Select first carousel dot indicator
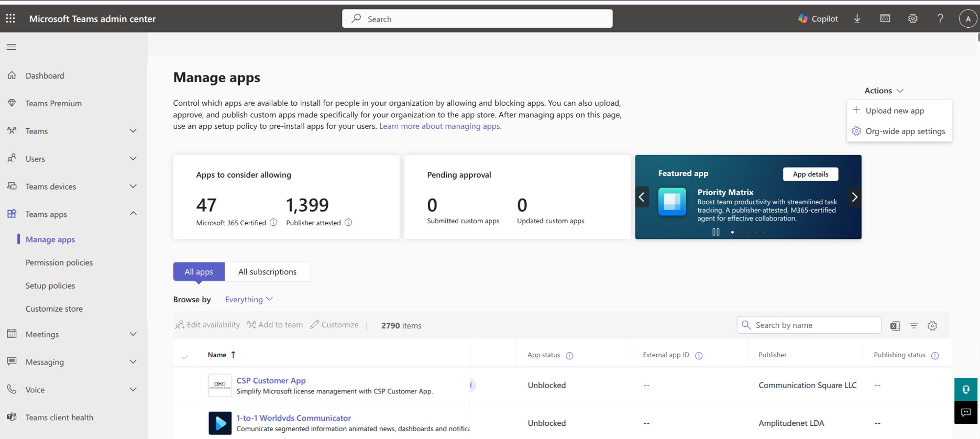The height and width of the screenshot is (439, 980). [x=732, y=232]
